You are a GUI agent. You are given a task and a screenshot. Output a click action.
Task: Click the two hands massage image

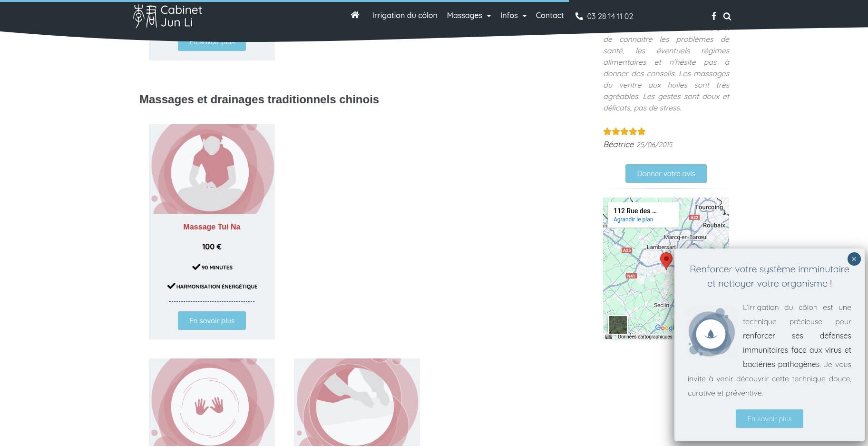[212, 402]
